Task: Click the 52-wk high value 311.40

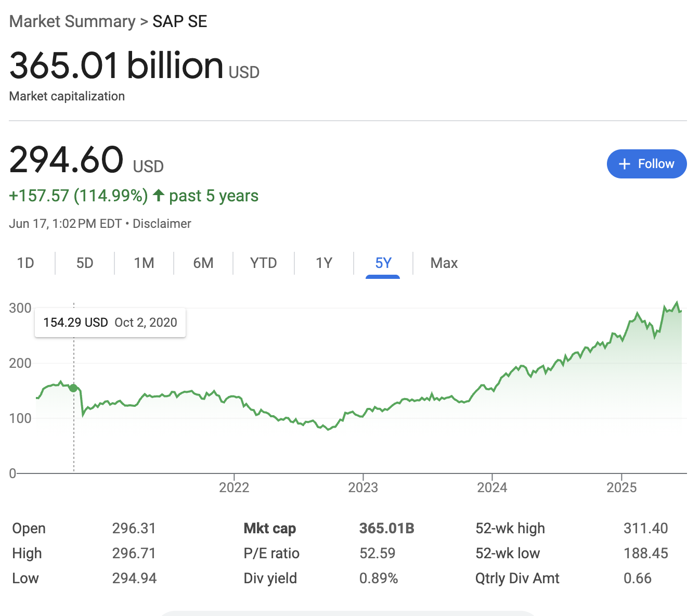Action: (646, 528)
